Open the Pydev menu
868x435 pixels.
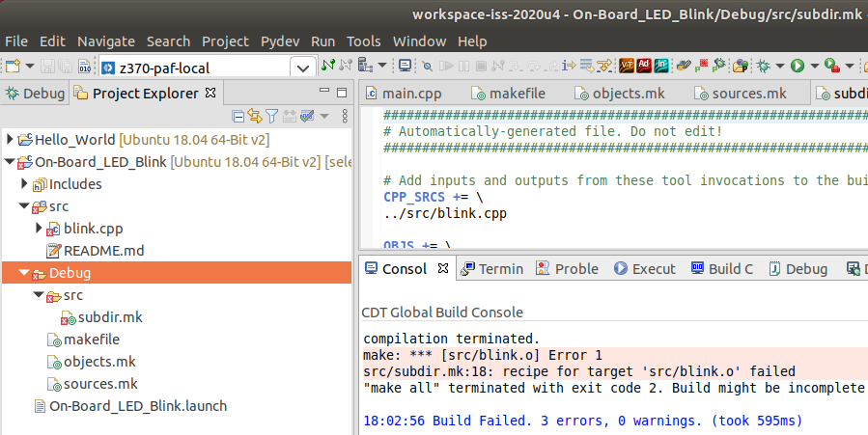tap(280, 41)
